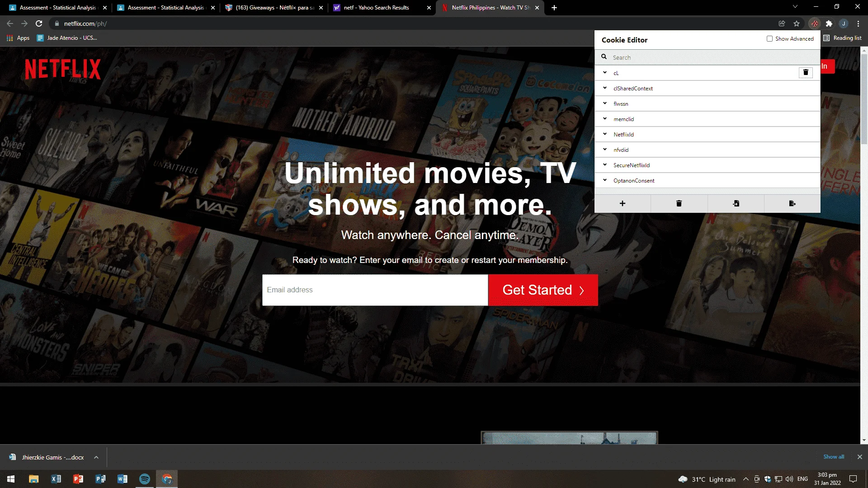Click Show all downloads link
This screenshot has width=868, height=488.
tap(834, 457)
